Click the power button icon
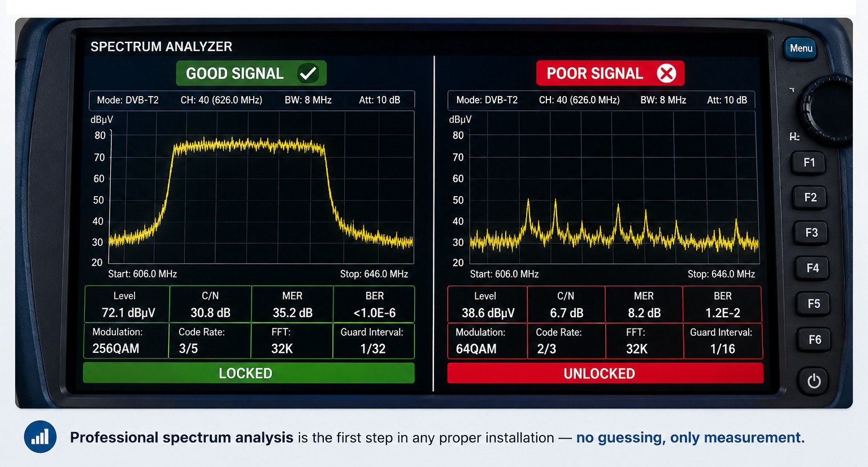Screen dimensions: 868x467 pyautogui.click(x=814, y=381)
